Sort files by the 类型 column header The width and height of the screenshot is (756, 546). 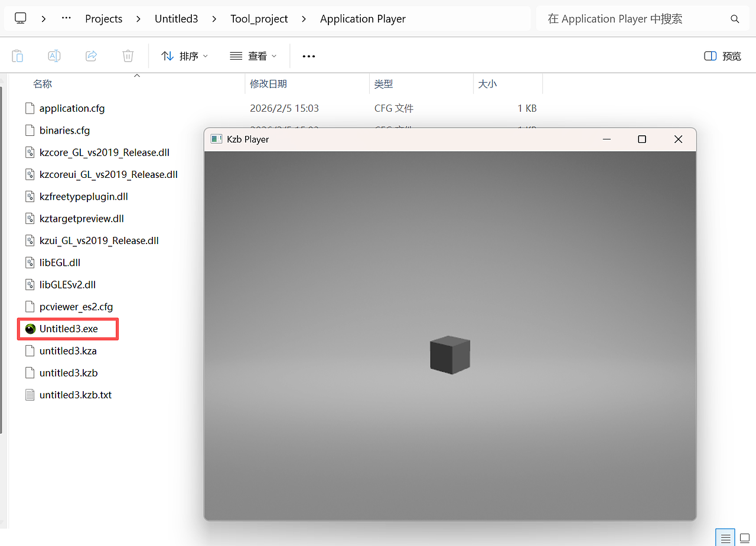click(x=383, y=84)
